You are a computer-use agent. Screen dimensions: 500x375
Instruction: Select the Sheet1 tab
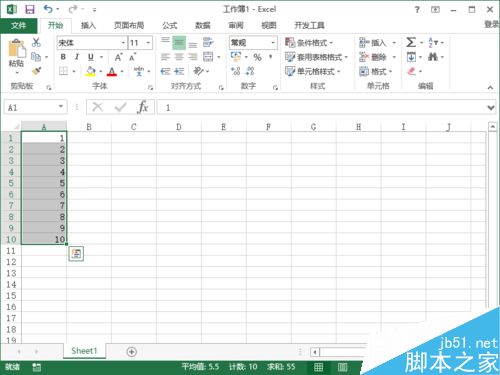84,351
